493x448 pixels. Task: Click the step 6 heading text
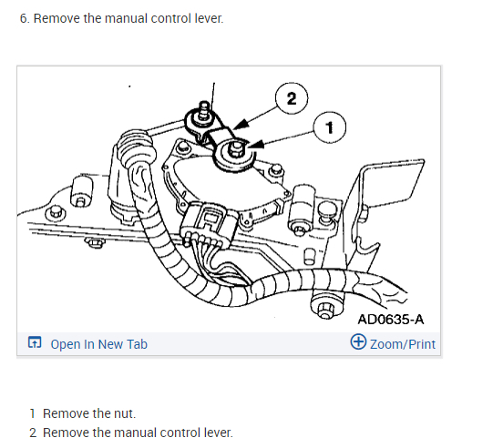point(121,18)
